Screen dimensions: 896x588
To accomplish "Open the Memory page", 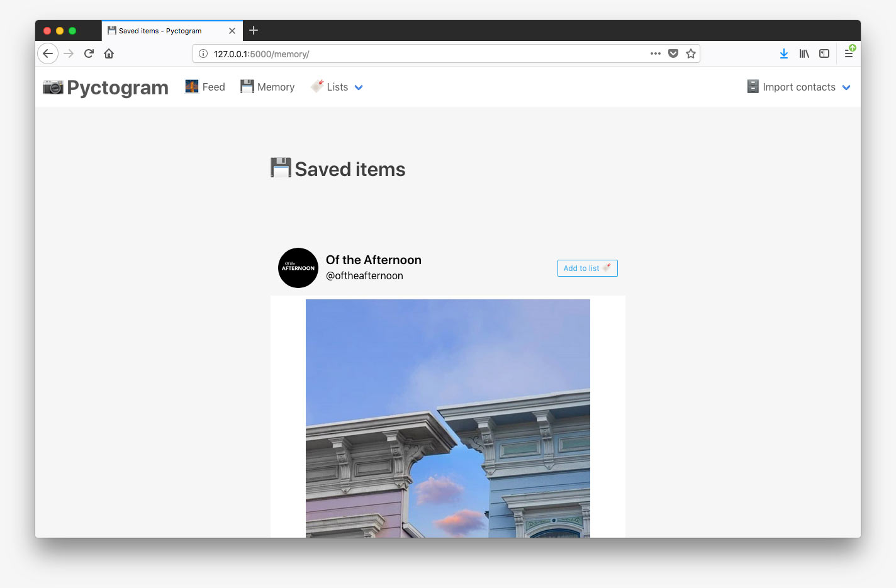I will pyautogui.click(x=267, y=87).
